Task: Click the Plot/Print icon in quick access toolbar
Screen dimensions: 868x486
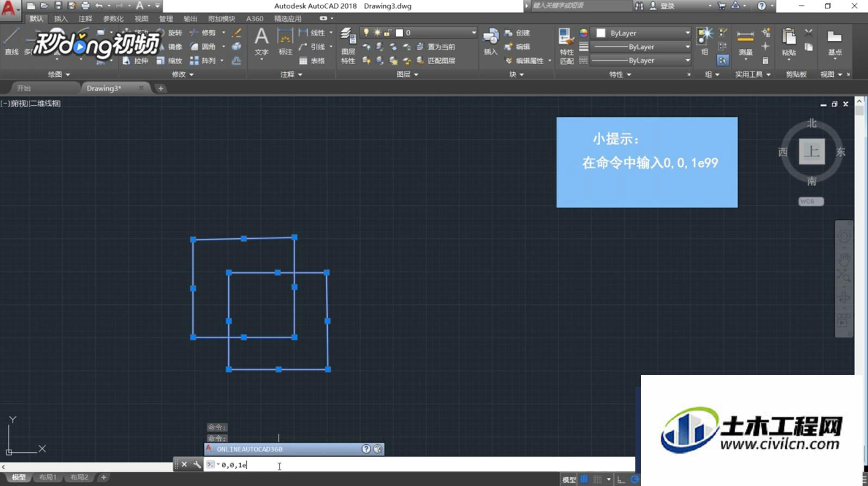Action: coord(85,5)
